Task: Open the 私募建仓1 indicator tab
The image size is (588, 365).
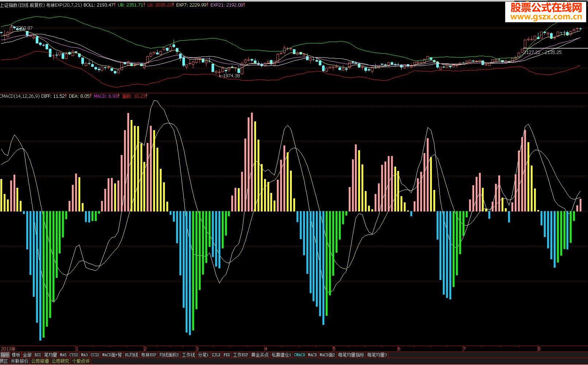Action: pos(282,355)
